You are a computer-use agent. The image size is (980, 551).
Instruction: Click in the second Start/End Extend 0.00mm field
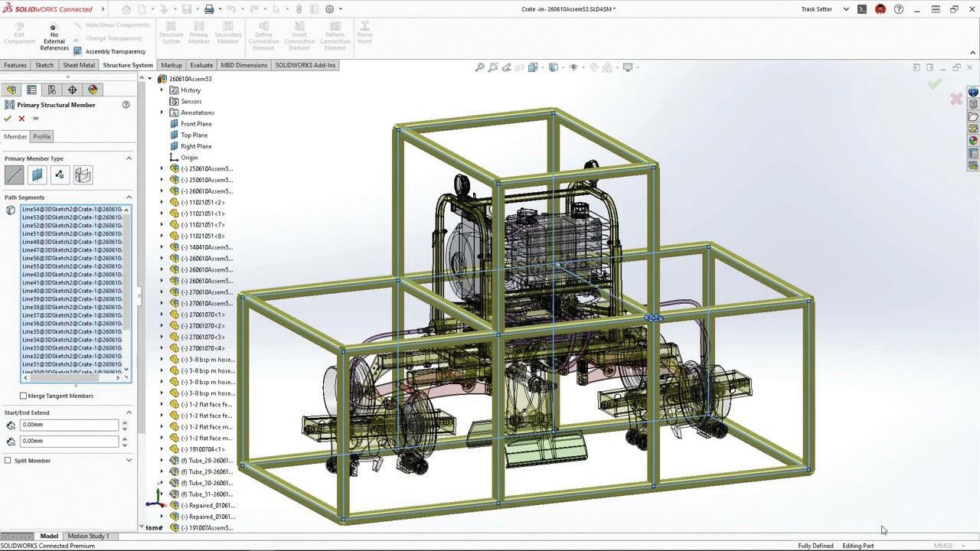coord(69,441)
